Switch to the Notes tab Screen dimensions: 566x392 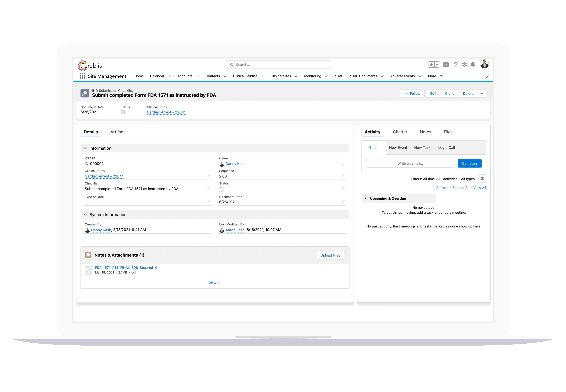coord(425,132)
